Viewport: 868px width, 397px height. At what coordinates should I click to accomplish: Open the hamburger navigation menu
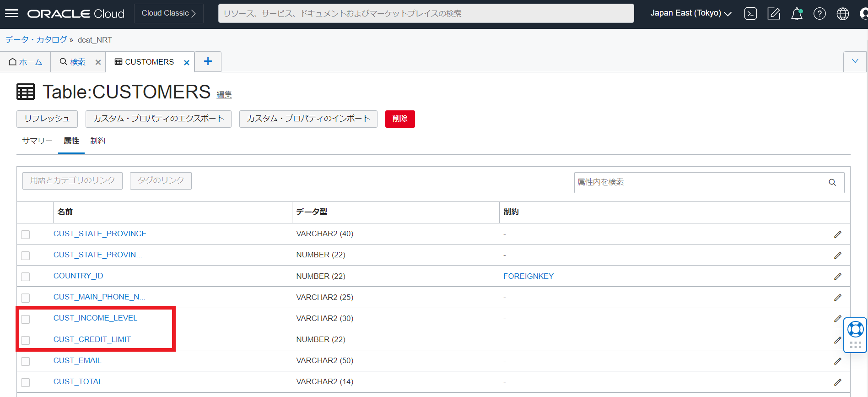(x=12, y=13)
